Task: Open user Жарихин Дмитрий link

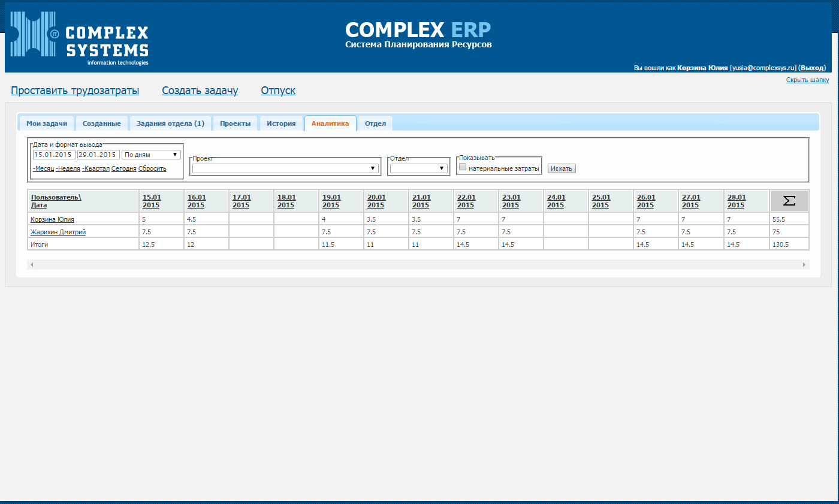Action: pyautogui.click(x=58, y=232)
